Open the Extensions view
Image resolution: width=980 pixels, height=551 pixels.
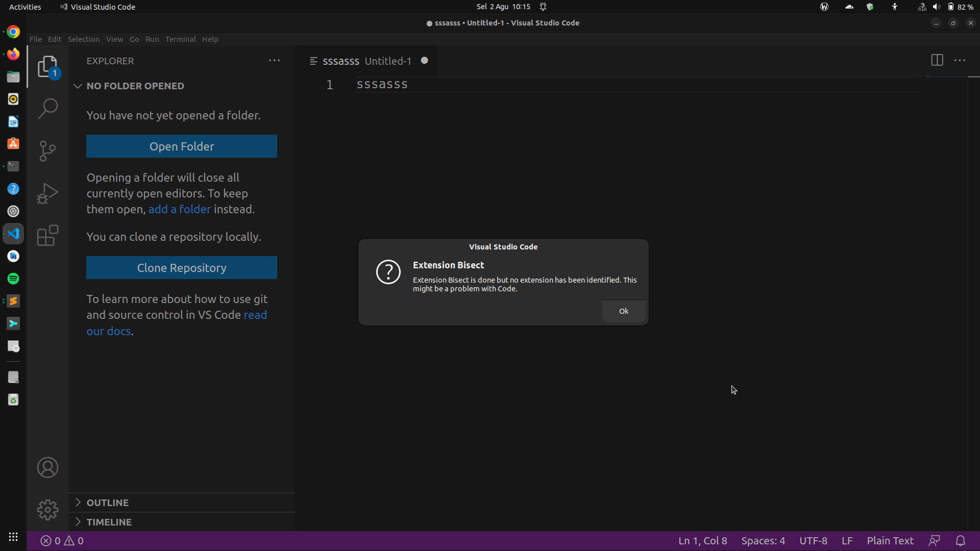[x=47, y=235]
